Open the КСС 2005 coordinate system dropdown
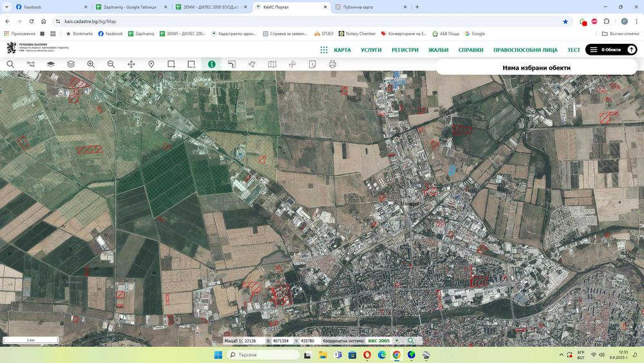This screenshot has width=644, height=363. [383, 340]
